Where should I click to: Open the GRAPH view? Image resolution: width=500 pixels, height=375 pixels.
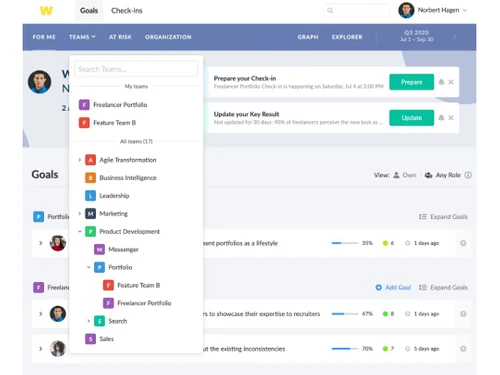pos(308,37)
